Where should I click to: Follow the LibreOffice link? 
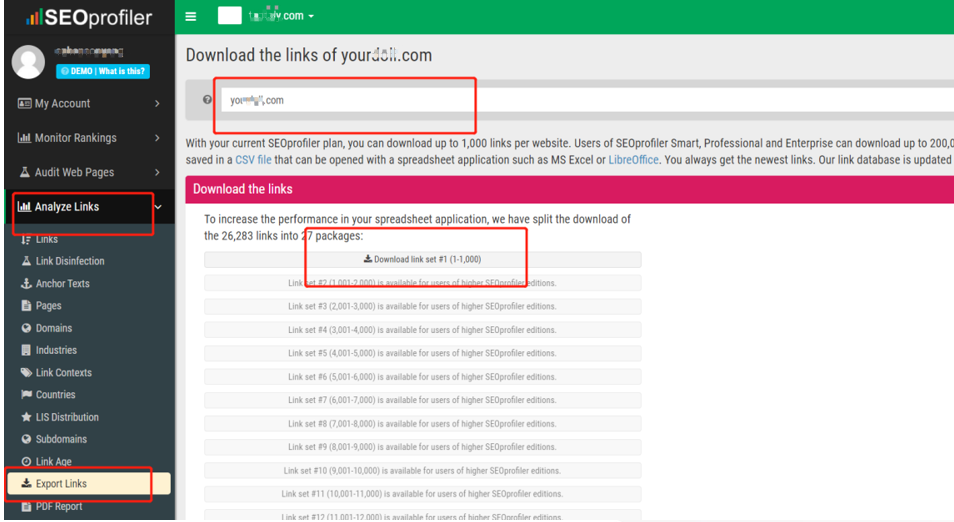633,160
